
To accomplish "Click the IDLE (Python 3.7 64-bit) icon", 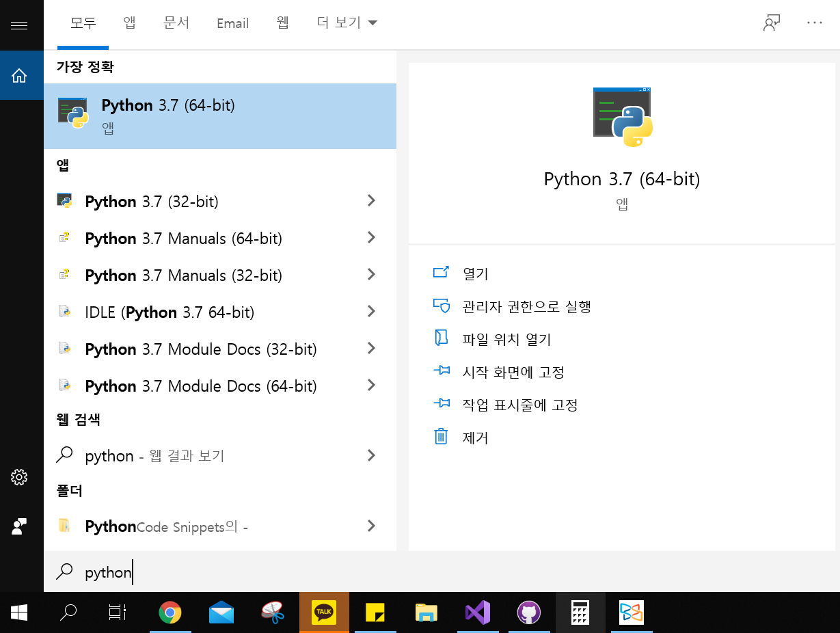I will click(64, 312).
